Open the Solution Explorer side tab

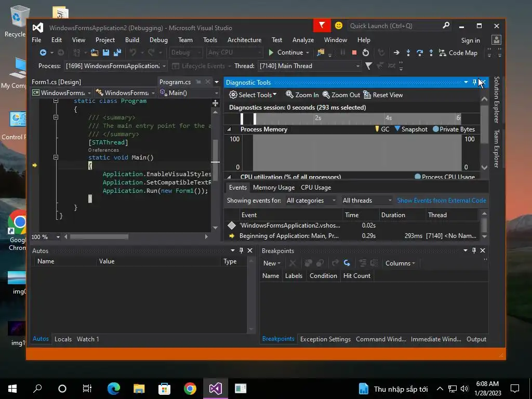pyautogui.click(x=496, y=100)
